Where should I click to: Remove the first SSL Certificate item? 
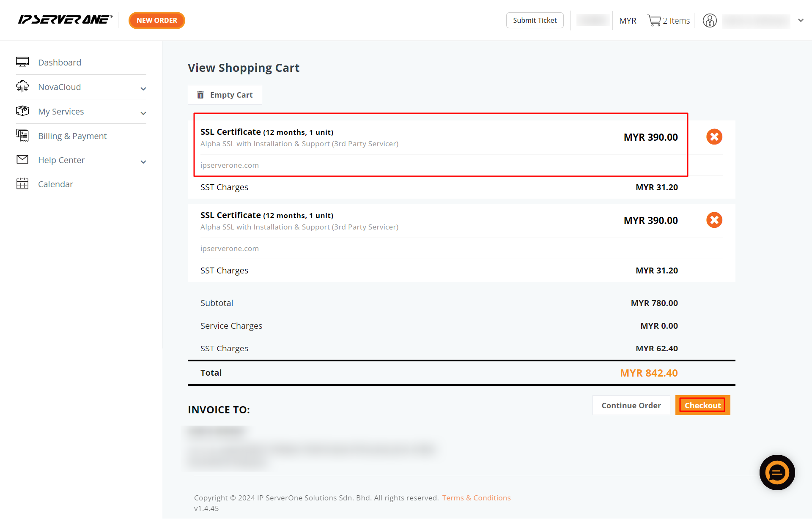click(714, 137)
